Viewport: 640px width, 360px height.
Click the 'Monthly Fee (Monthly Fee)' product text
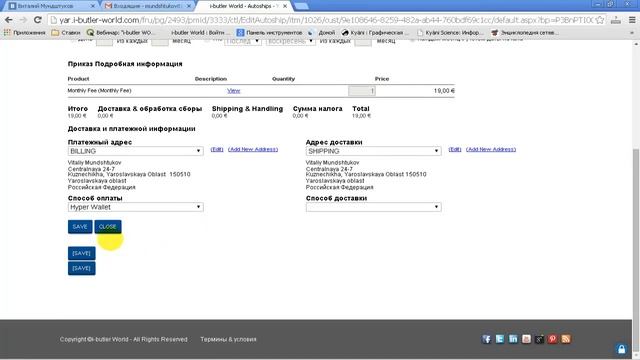click(99, 91)
